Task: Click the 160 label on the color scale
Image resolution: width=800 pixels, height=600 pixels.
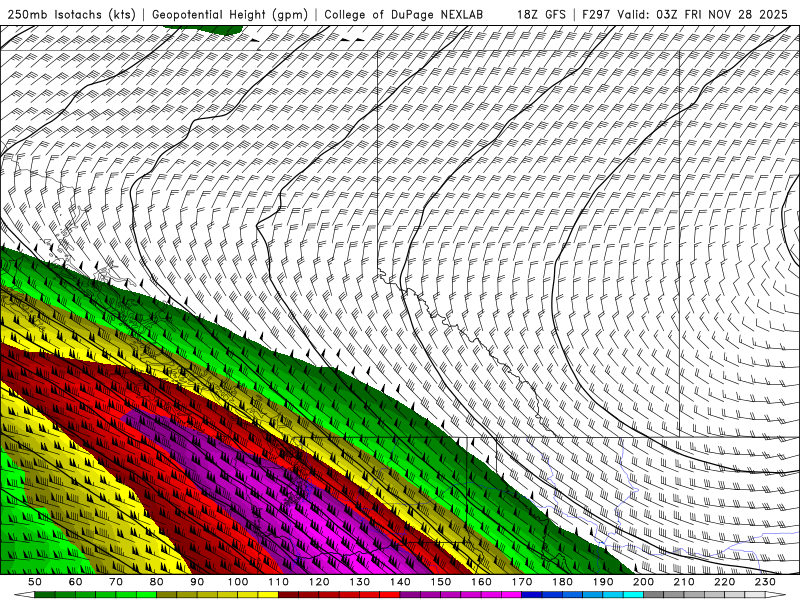Action: 481,582
